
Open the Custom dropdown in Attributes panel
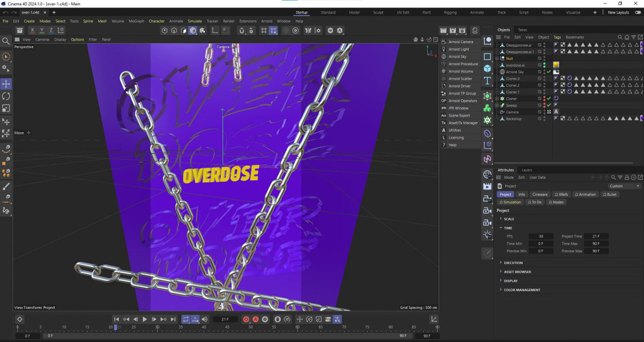point(624,186)
